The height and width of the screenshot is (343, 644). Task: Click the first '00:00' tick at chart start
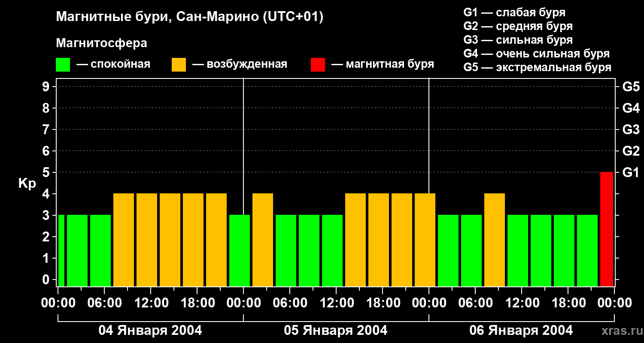click(58, 303)
